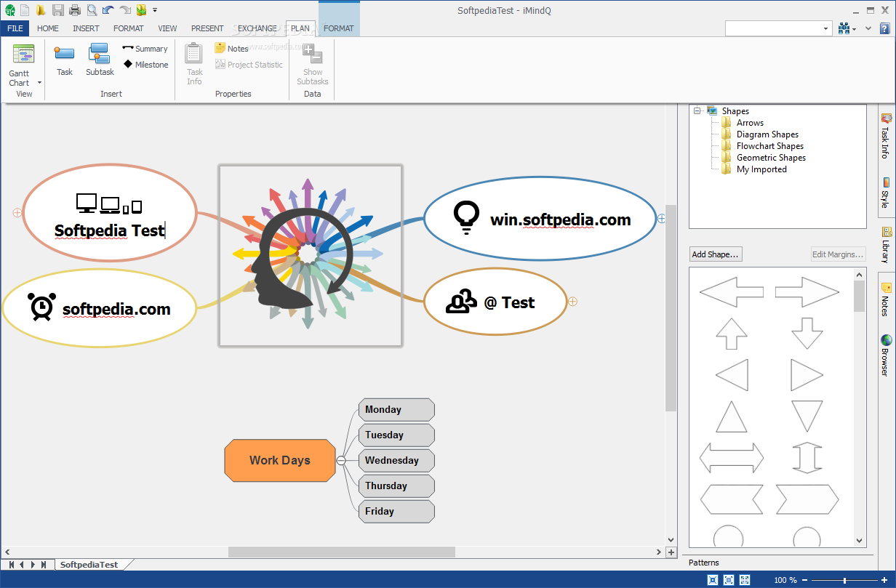Pick the upward triangle shape
The image size is (896, 588).
pyautogui.click(x=731, y=417)
